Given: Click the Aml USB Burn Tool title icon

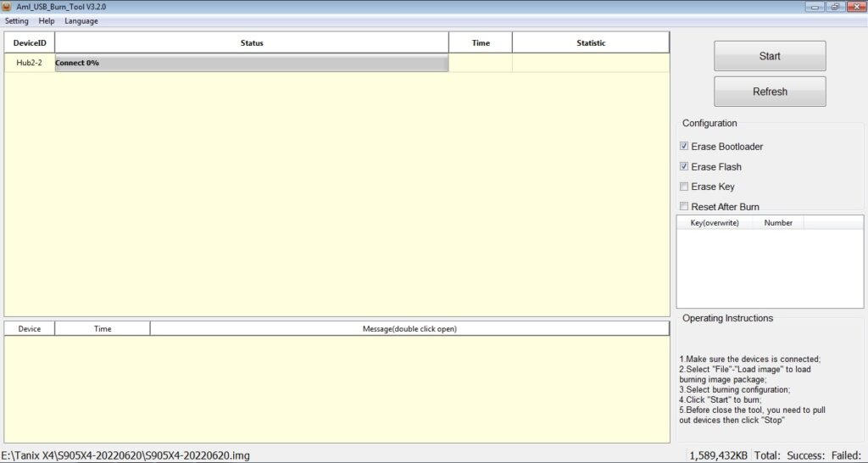Looking at the screenshot, I should (7, 7).
